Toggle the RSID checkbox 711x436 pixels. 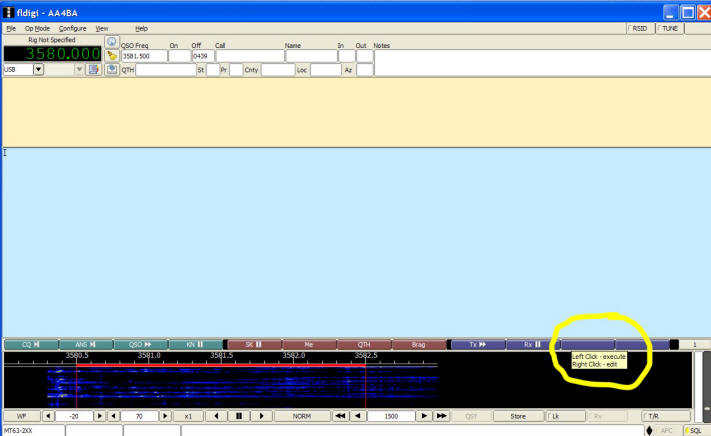click(639, 29)
